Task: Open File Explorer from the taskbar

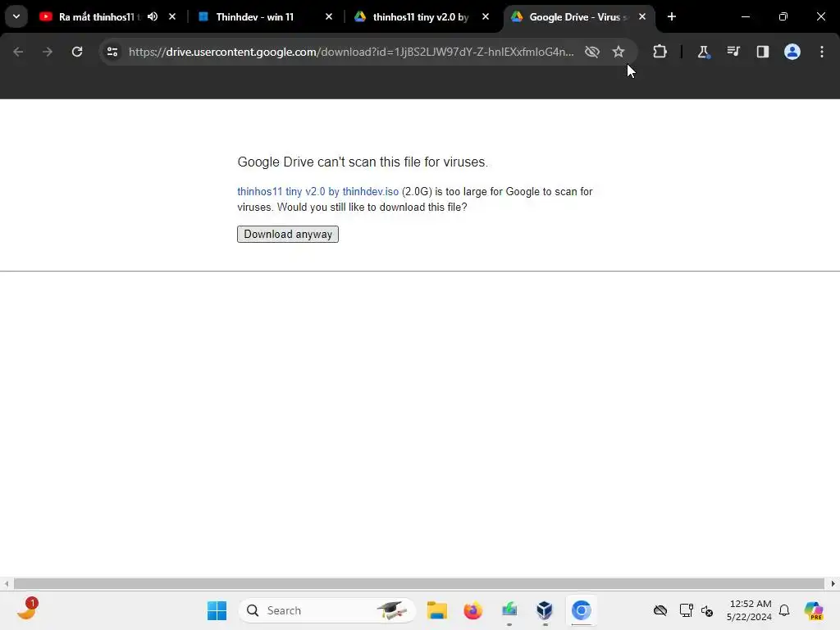Action: (x=436, y=610)
